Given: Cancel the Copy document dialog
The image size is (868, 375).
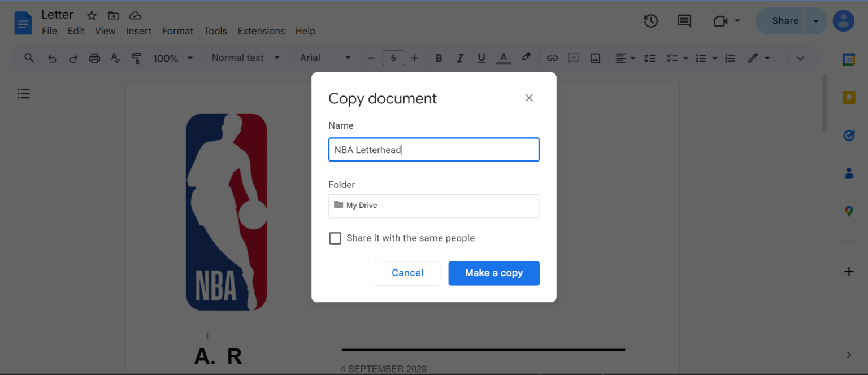Looking at the screenshot, I should pyautogui.click(x=407, y=273).
